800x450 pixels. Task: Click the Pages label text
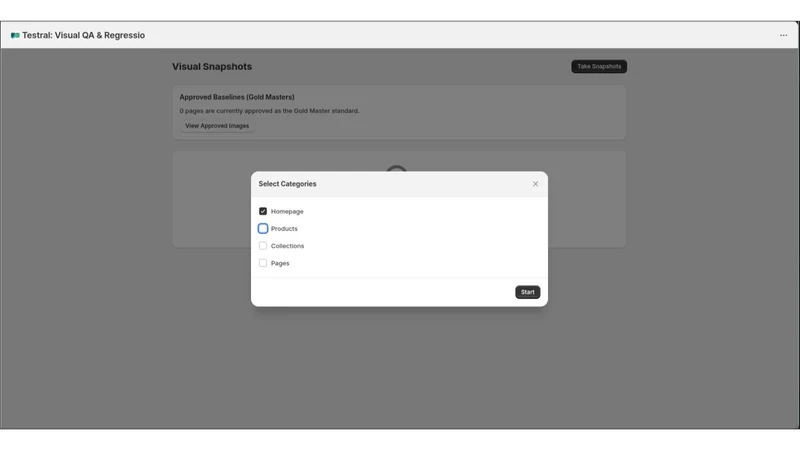point(280,263)
